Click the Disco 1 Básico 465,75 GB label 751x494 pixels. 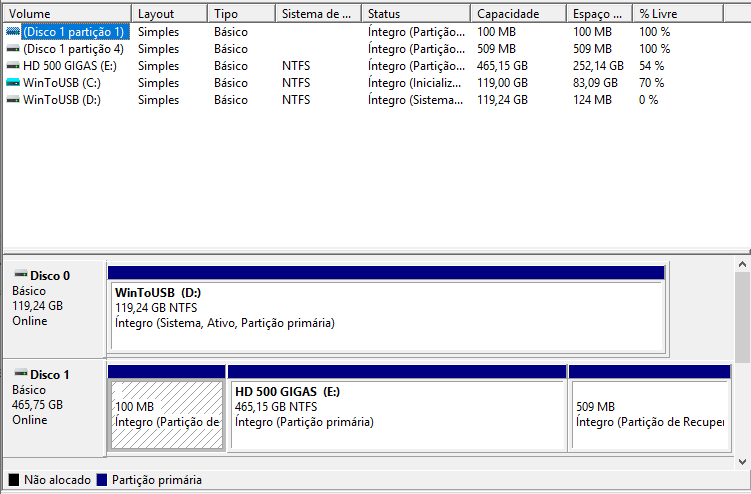(55, 408)
